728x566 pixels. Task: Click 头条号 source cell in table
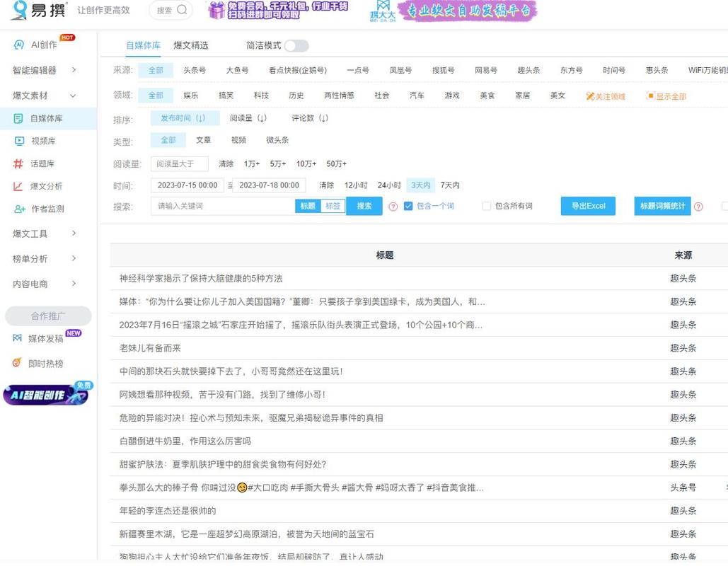pos(683,487)
